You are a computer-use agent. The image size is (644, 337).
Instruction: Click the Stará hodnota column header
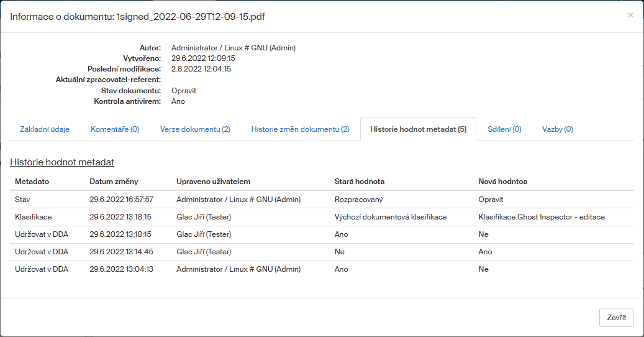[x=359, y=182]
